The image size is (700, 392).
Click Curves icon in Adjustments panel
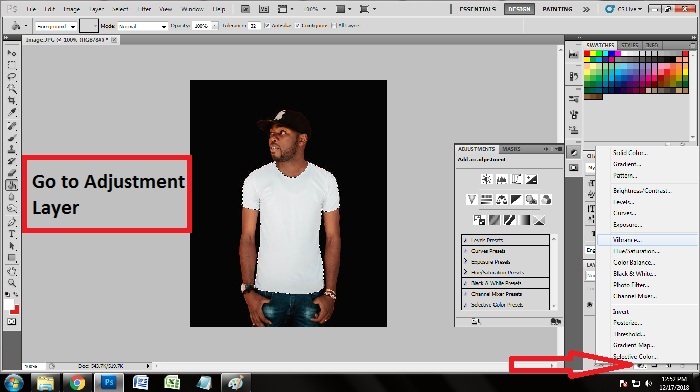click(x=516, y=179)
